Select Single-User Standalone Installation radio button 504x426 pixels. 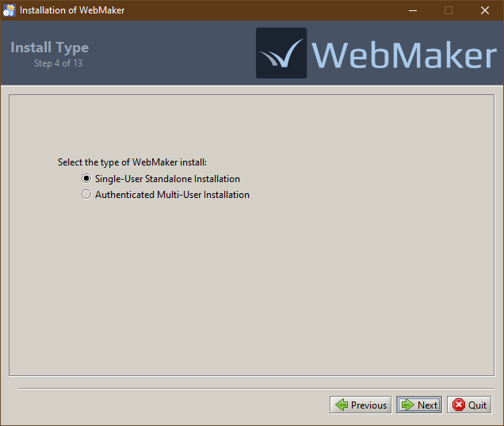(x=86, y=179)
